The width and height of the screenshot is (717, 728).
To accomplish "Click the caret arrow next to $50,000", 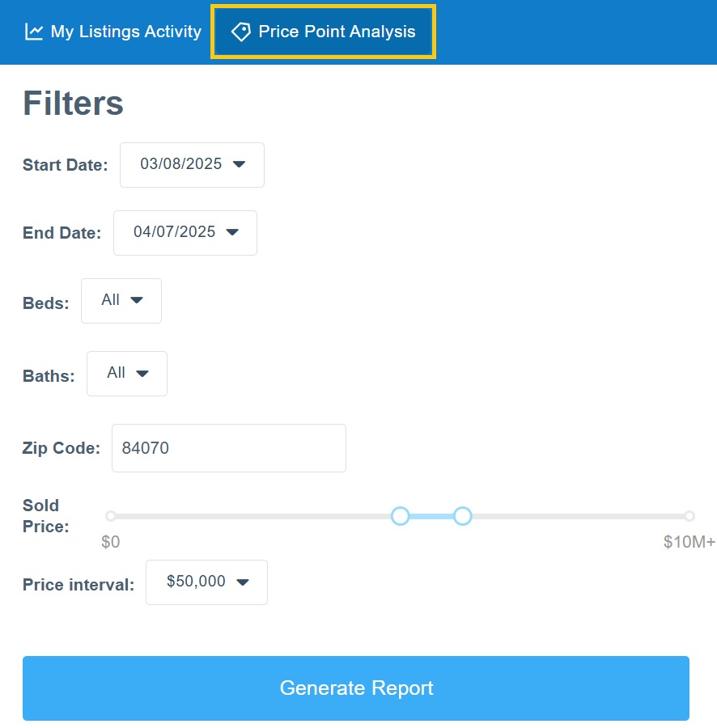I will point(242,582).
